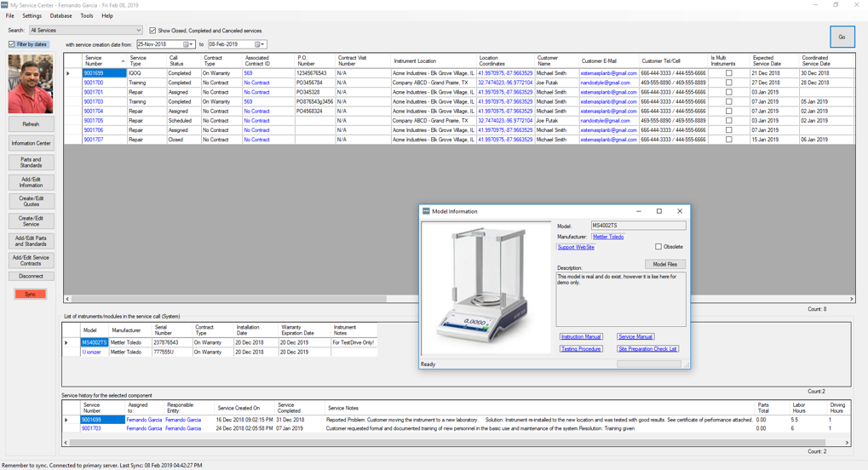Image resolution: width=868 pixels, height=470 pixels.
Task: Toggle the Filter by dates checkbox
Action: [x=12, y=44]
